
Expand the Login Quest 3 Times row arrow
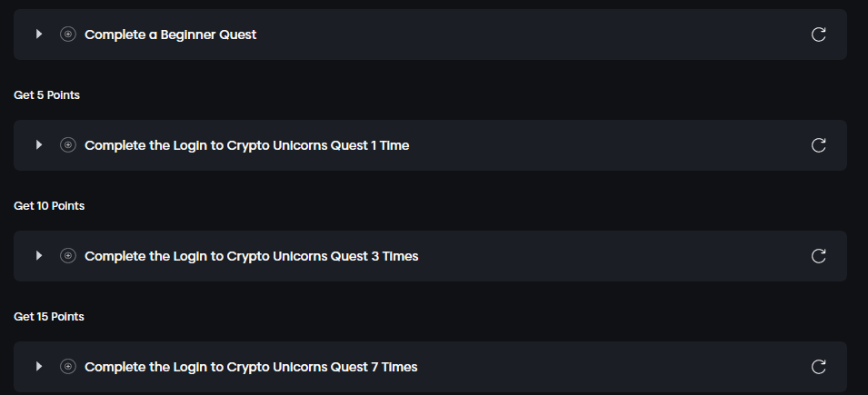[39, 256]
